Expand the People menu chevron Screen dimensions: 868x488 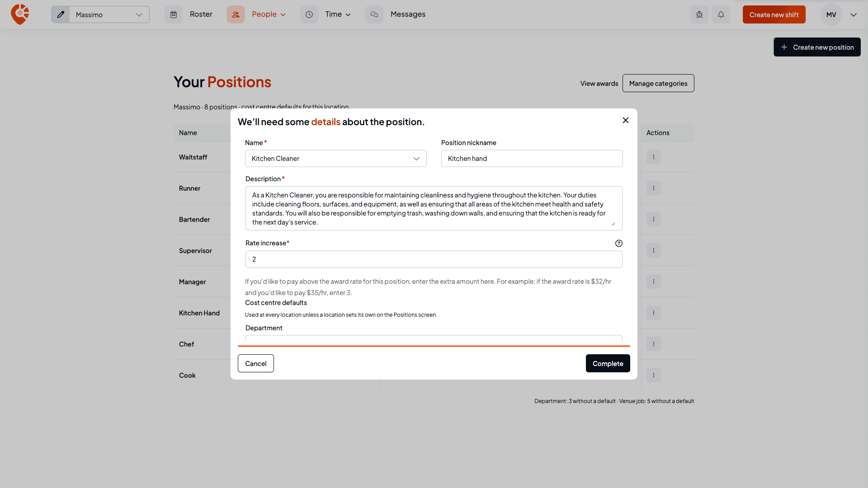point(283,15)
